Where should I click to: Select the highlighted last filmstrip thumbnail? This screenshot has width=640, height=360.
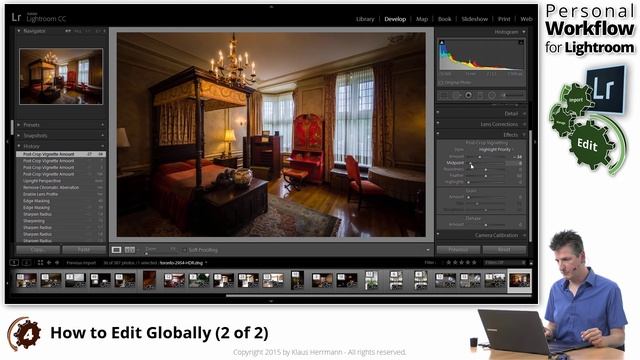[519, 280]
